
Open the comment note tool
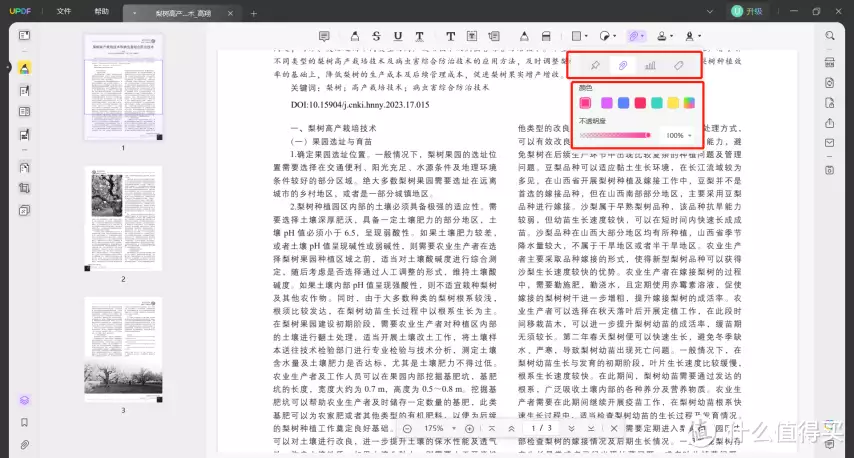(325, 37)
